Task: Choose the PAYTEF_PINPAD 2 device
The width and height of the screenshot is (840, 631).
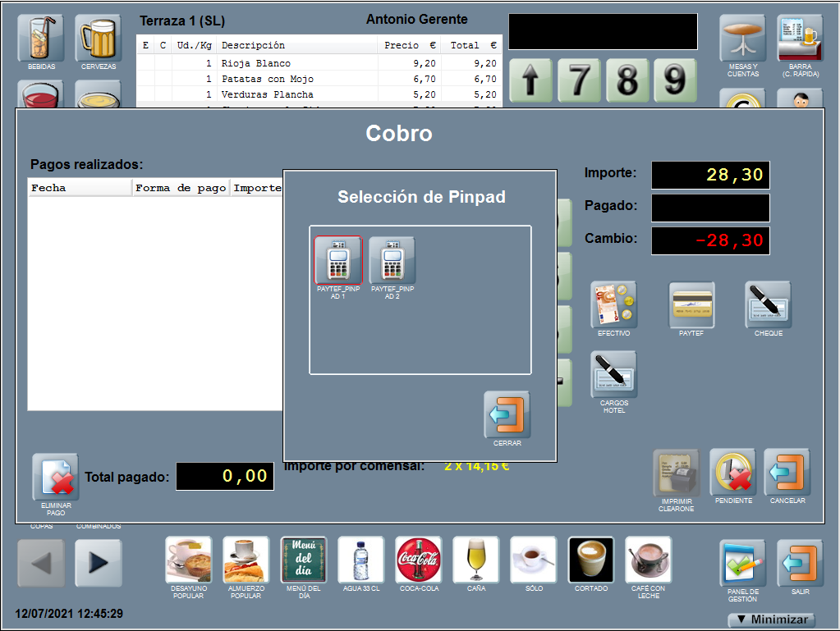Action: (392, 261)
